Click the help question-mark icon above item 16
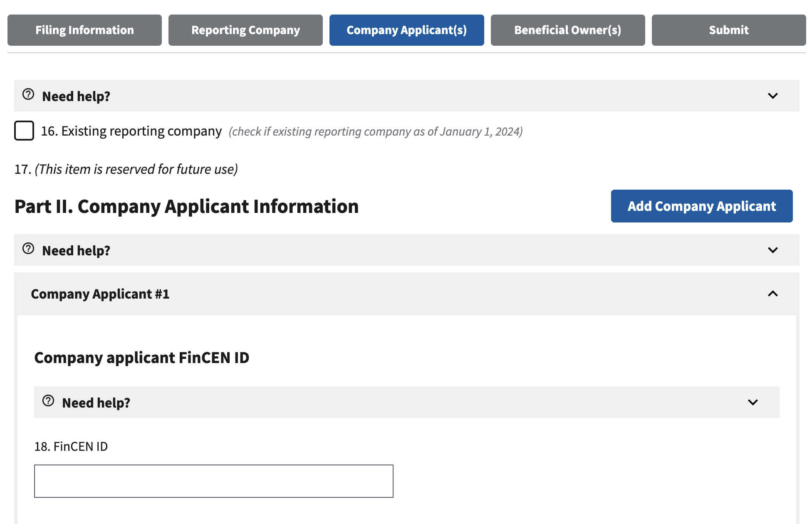Image resolution: width=812 pixels, height=524 pixels. click(x=28, y=94)
